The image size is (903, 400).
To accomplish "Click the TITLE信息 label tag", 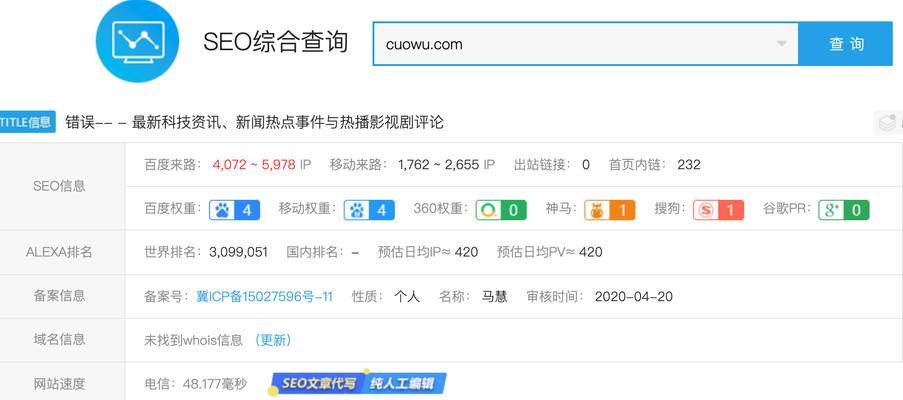I will [x=28, y=122].
